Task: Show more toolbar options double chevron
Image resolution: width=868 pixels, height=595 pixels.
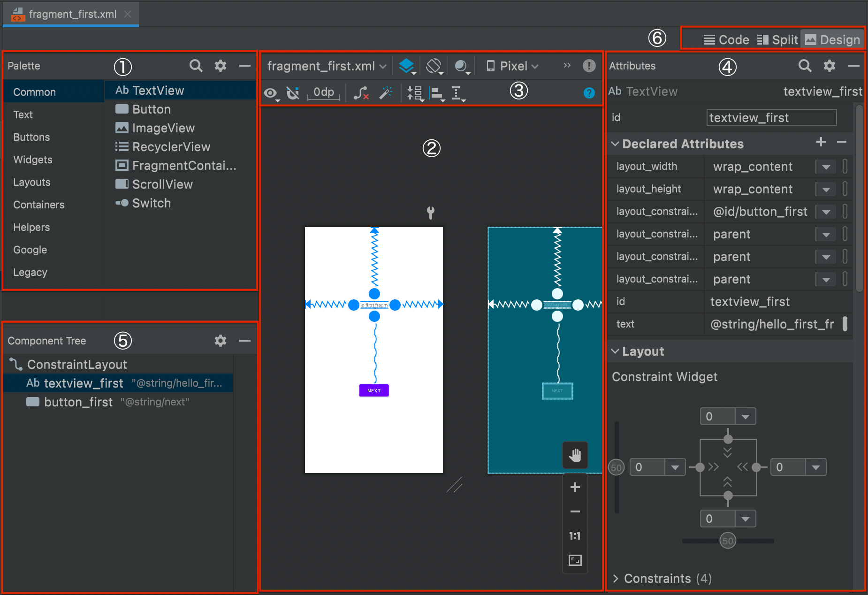Action: (567, 65)
